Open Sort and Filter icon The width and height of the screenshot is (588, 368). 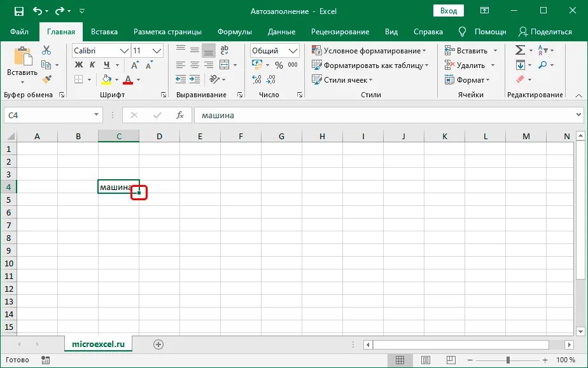click(x=543, y=50)
